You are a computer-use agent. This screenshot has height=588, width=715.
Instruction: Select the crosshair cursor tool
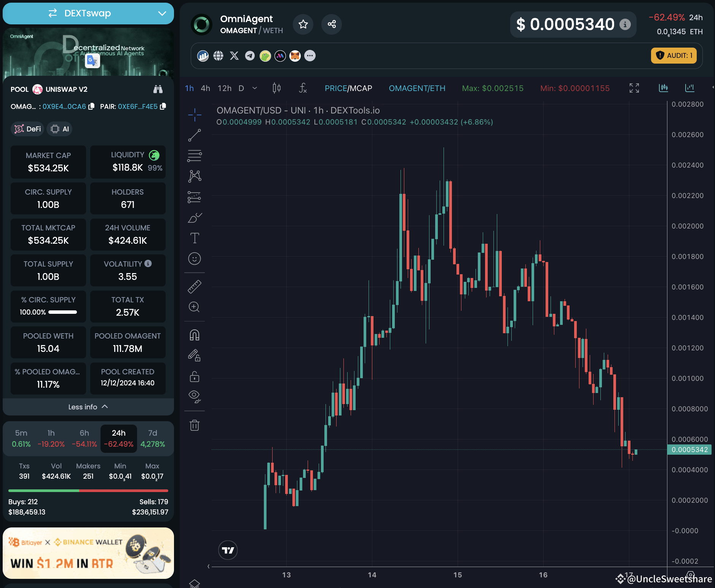195,115
